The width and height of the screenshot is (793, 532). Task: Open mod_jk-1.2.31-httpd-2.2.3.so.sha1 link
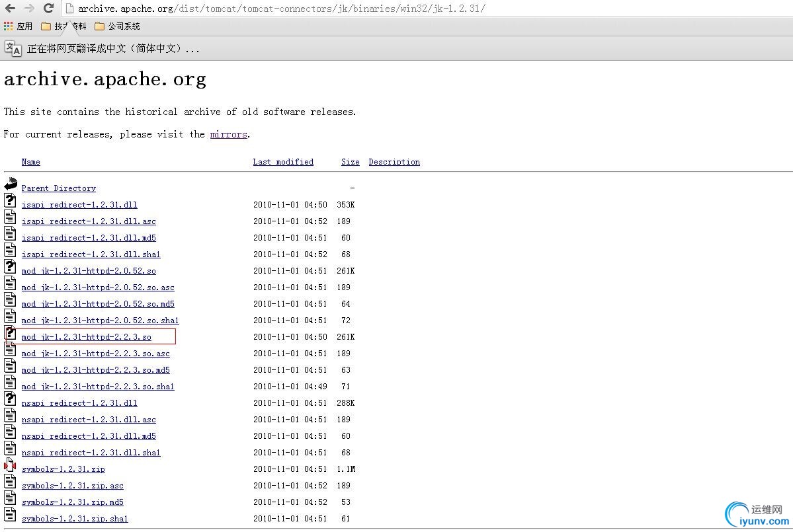click(98, 387)
